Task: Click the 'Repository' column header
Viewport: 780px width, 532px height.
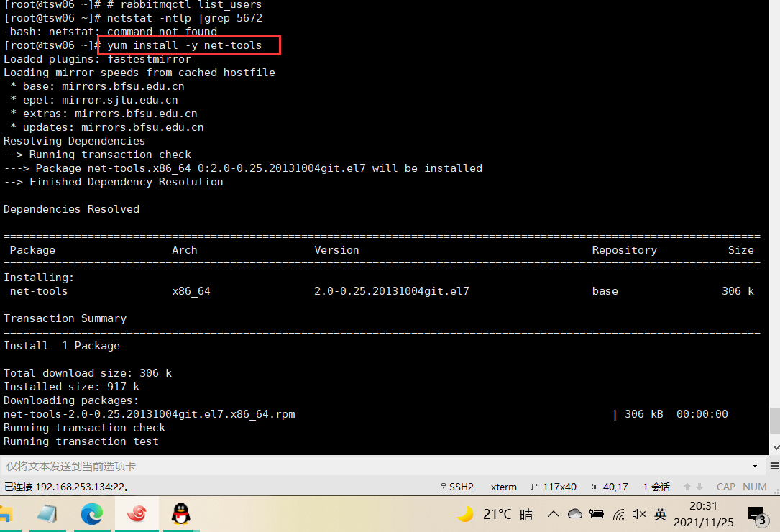Action: (x=624, y=250)
